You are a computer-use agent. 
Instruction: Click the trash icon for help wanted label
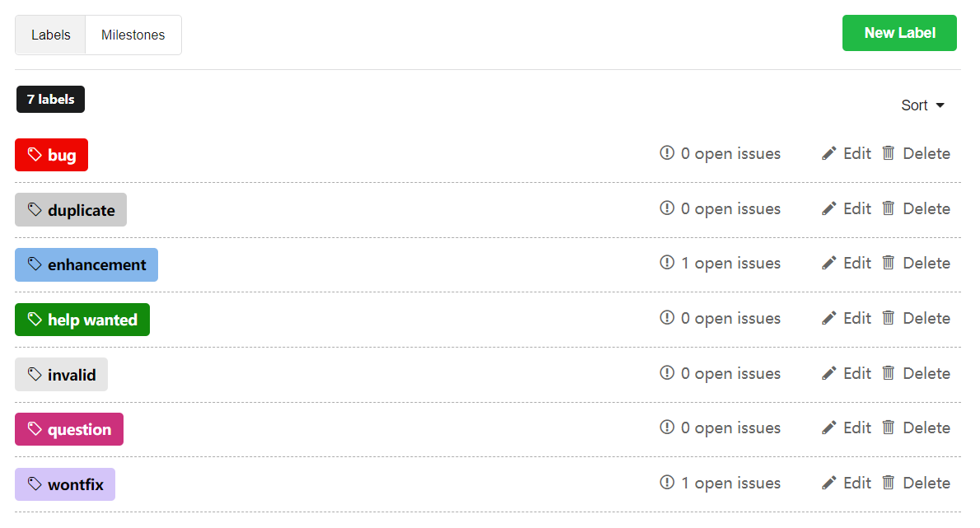pyautogui.click(x=888, y=318)
